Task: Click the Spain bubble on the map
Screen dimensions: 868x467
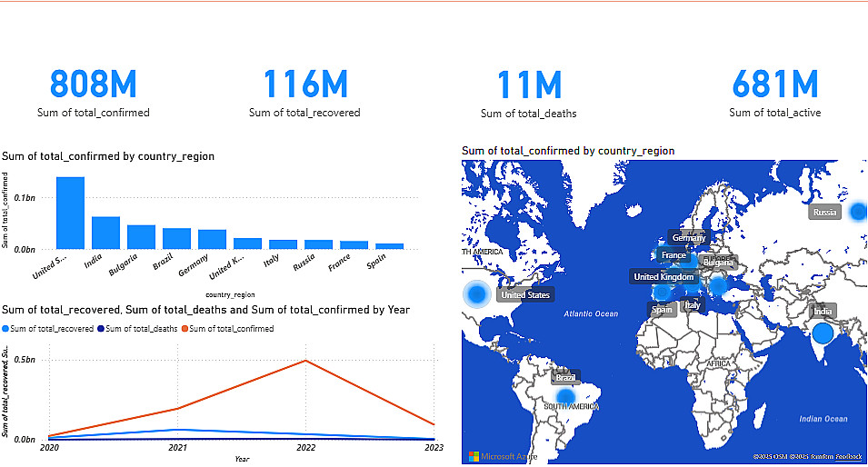Action: click(662, 292)
